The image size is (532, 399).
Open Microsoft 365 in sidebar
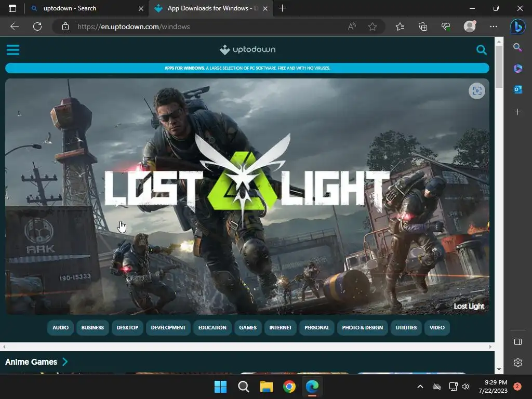517,69
